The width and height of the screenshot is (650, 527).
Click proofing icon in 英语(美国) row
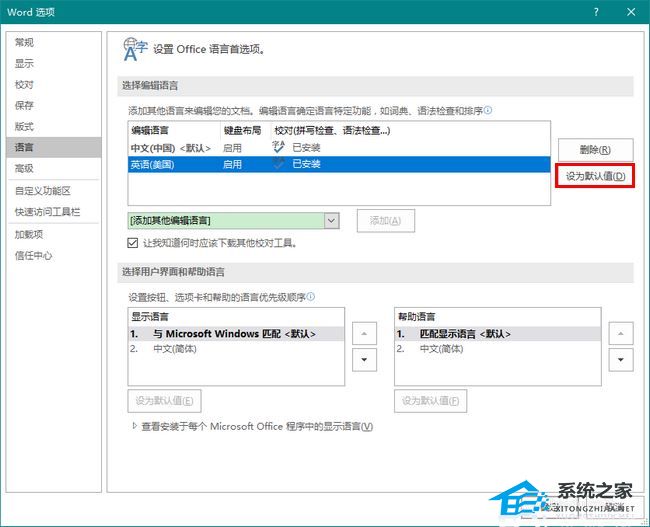pyautogui.click(x=278, y=163)
